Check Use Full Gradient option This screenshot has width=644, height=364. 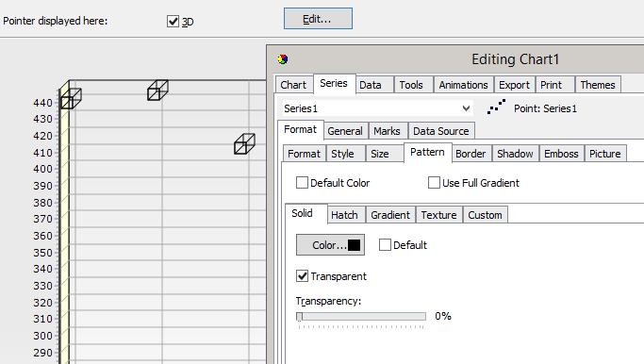pyautogui.click(x=434, y=182)
